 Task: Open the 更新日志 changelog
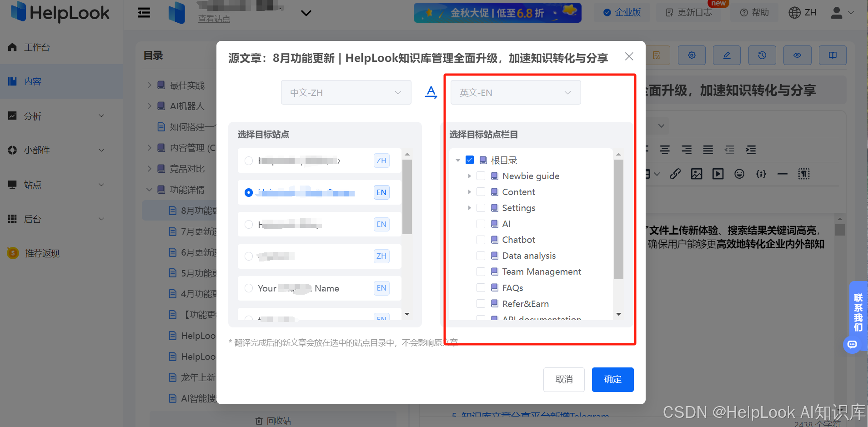coord(689,13)
